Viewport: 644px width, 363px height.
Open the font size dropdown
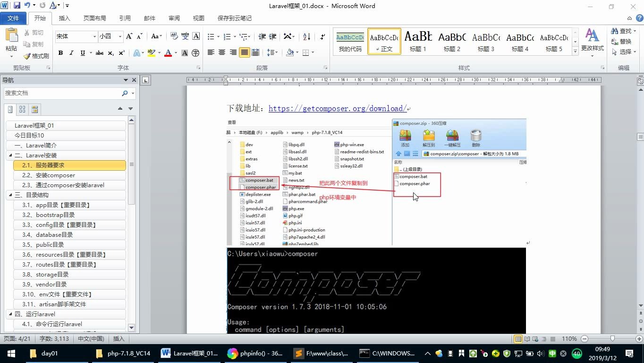[120, 36]
